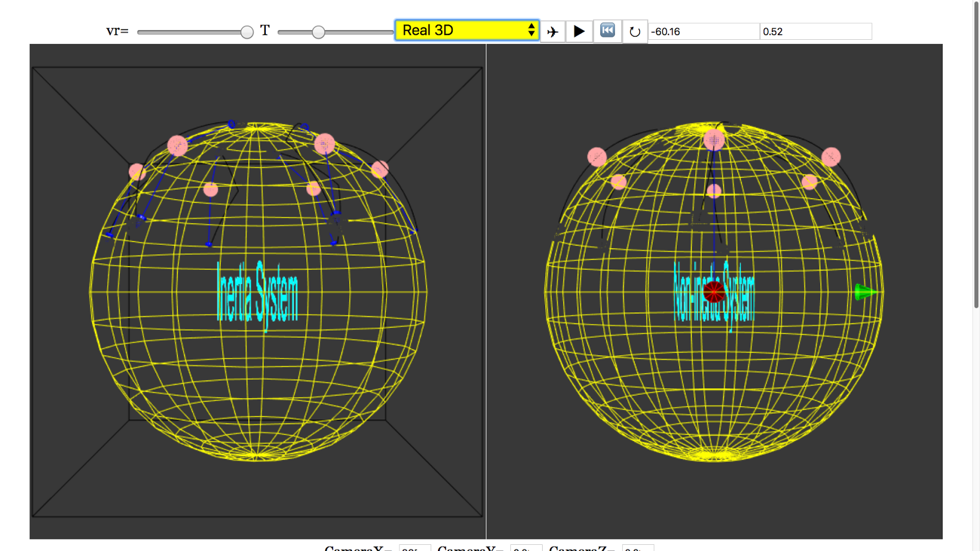Click the page vertical scrollbar thumb
This screenshot has height=551, width=980.
coord(976,154)
